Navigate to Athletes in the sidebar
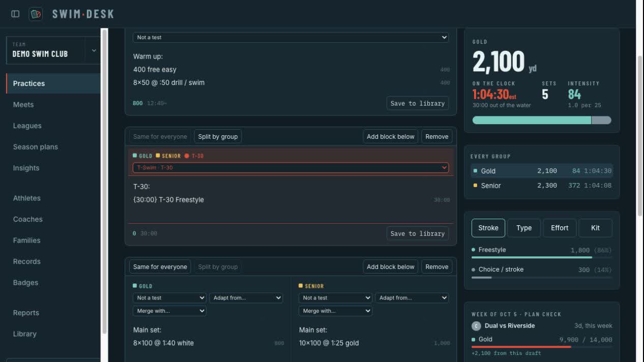Screen dimensions: 644x362 pos(53,198)
